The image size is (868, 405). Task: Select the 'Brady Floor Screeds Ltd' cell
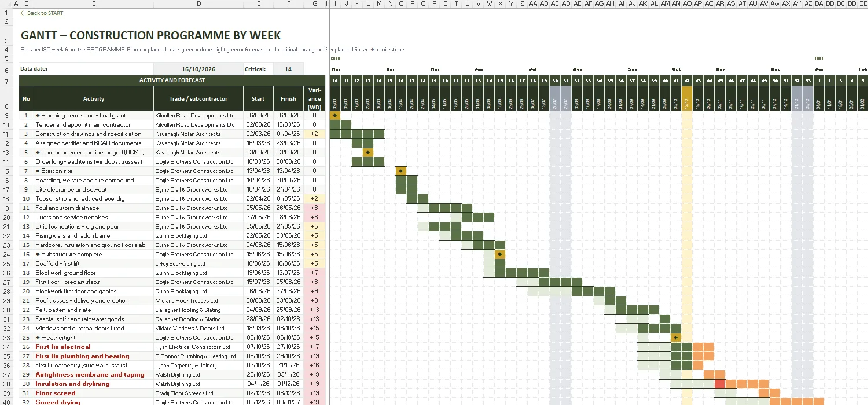click(198, 393)
